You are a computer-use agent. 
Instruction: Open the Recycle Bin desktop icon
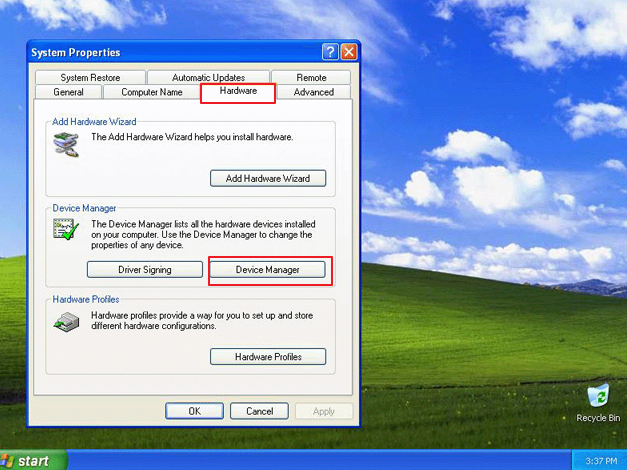[x=598, y=403]
